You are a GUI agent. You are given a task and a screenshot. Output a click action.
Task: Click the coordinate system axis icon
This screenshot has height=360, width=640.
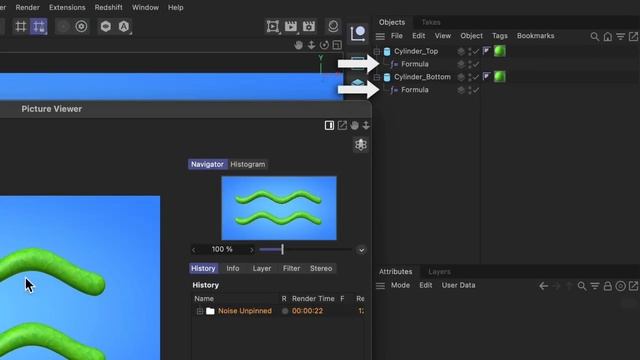pyautogui.click(x=358, y=33)
